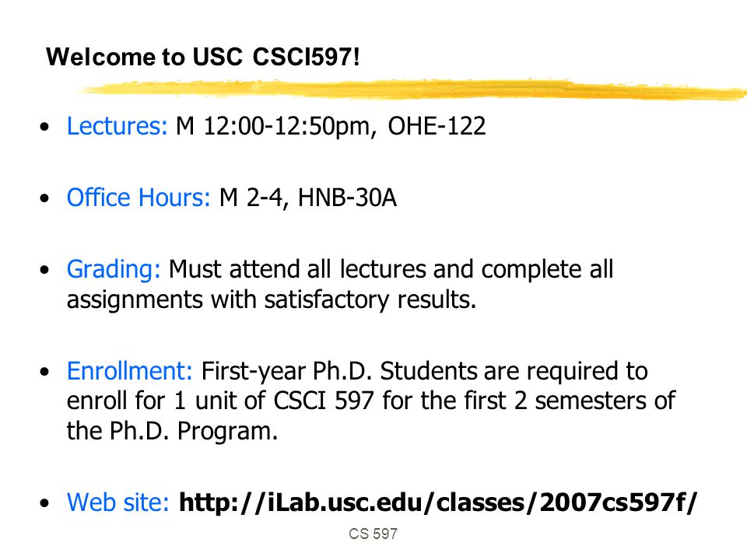
Task: Click the HNB-30A office location text
Action: (x=347, y=197)
